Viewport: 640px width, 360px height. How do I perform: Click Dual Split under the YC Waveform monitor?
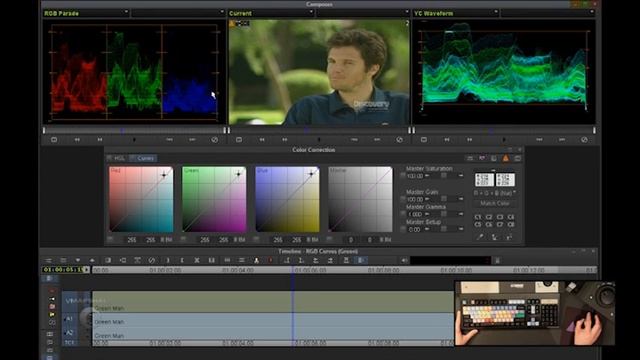point(424,140)
